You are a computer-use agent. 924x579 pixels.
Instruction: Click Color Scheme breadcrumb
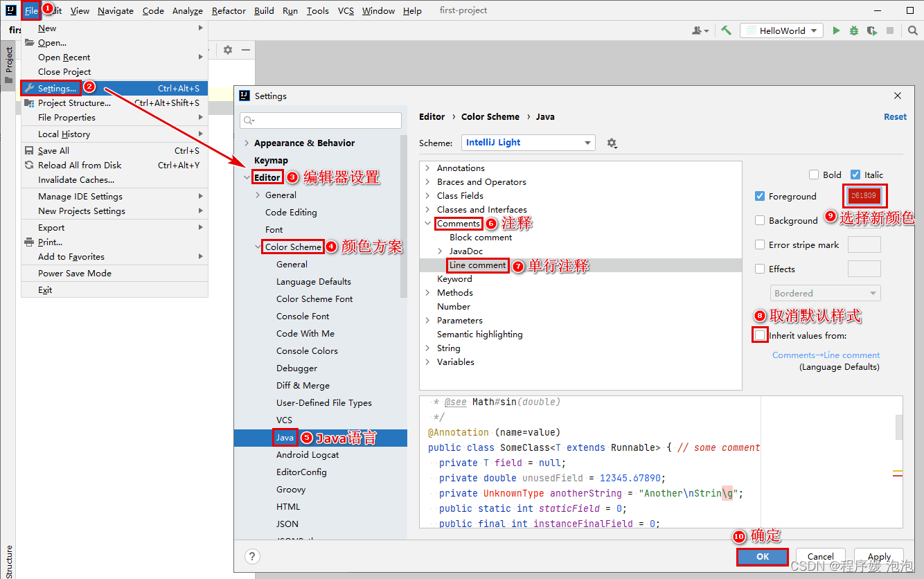pyautogui.click(x=490, y=116)
